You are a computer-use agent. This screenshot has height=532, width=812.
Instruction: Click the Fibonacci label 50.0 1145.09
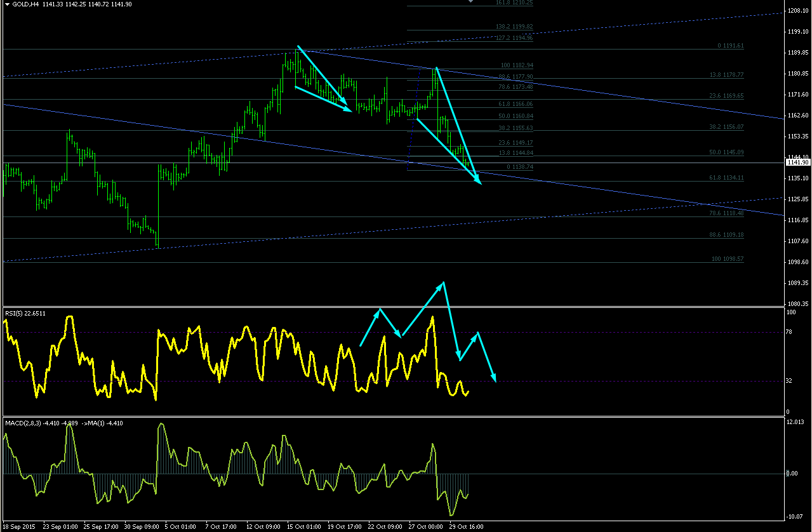tap(726, 152)
